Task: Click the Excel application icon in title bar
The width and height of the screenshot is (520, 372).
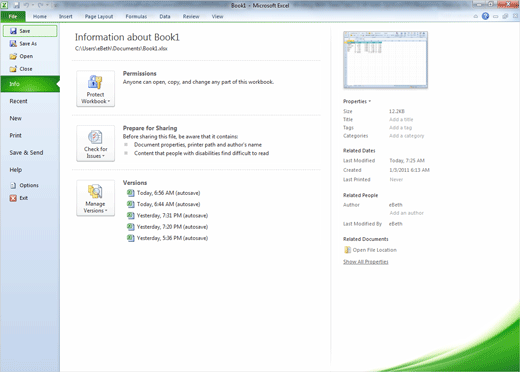Action: [4, 5]
